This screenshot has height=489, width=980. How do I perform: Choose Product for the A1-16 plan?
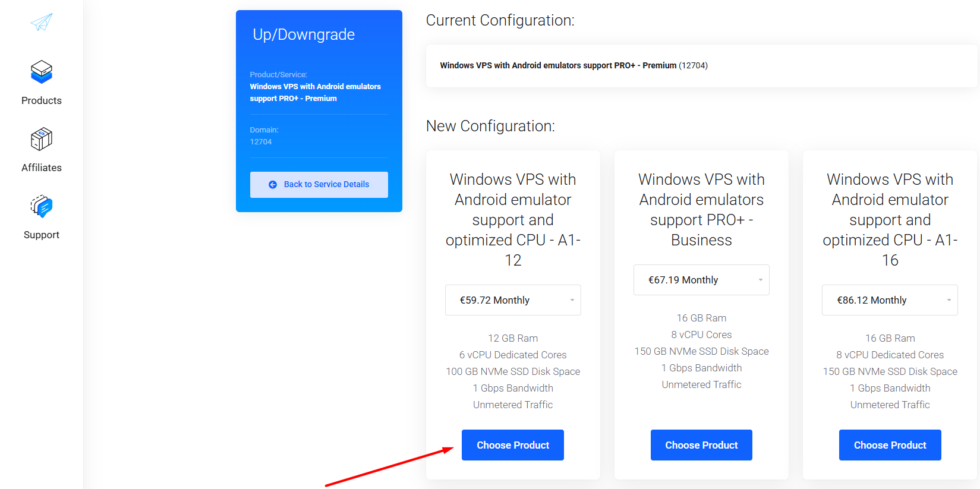tap(890, 445)
